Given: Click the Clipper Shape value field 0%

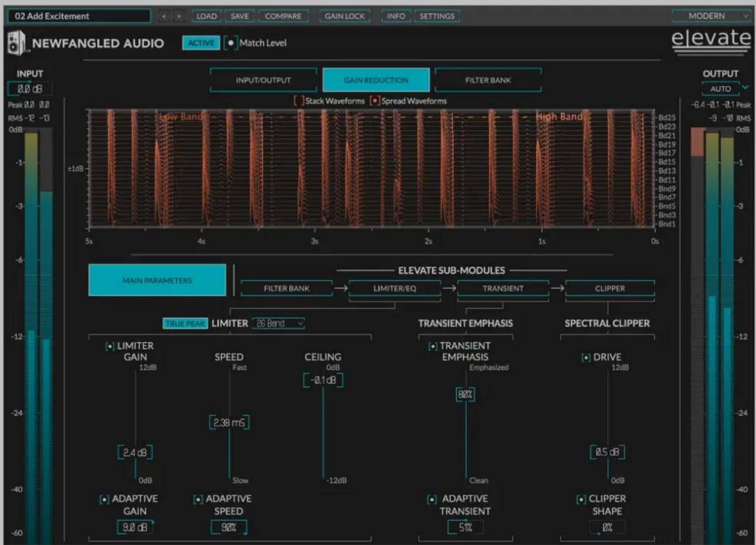Looking at the screenshot, I should point(607,527).
